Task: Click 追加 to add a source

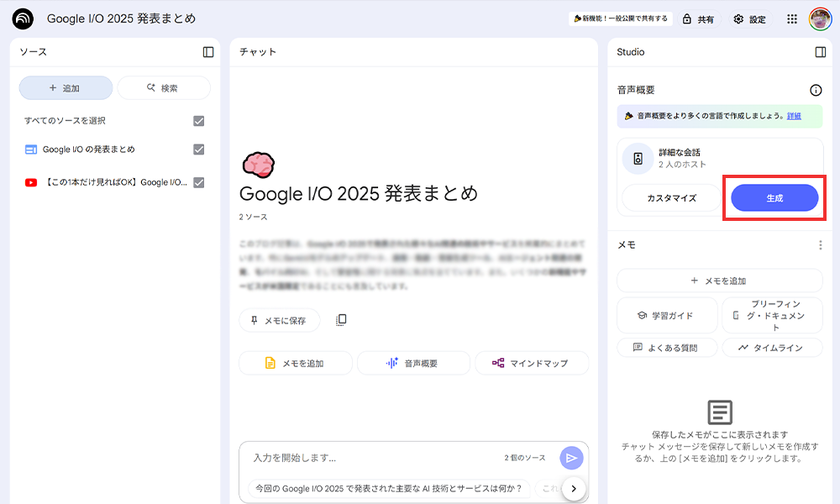Action: coord(66,88)
